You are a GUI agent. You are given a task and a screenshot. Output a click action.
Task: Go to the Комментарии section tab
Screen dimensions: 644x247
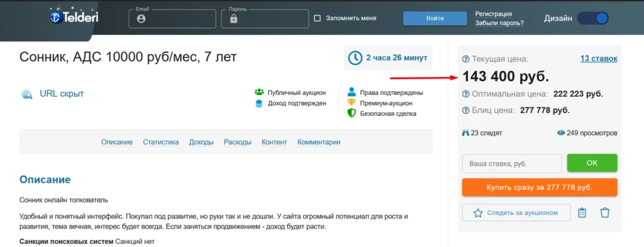coord(319,143)
